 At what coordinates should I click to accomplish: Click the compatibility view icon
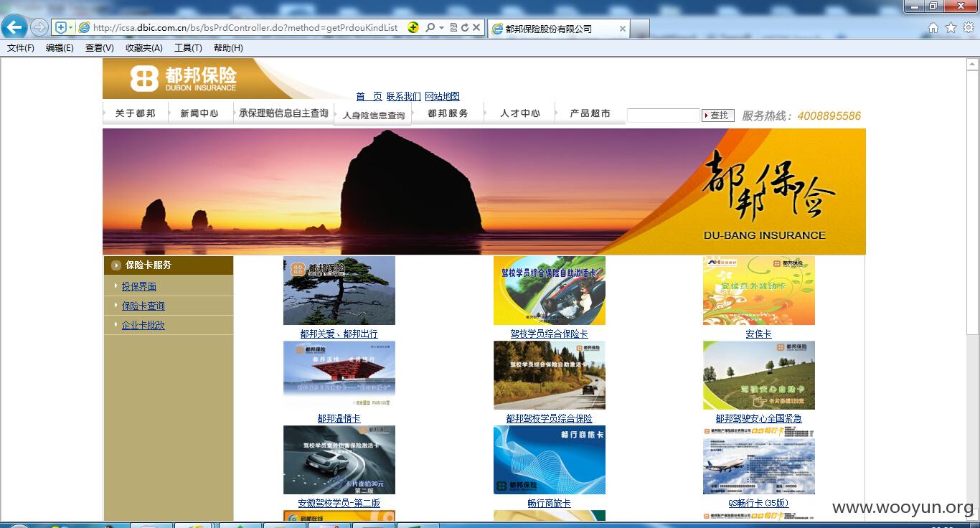click(453, 27)
